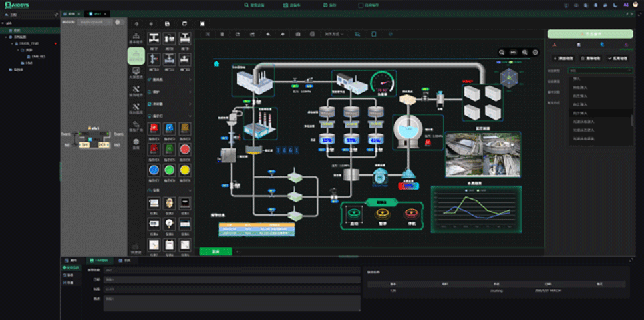Click the apply animation checkmark button
Image resolution: width=644 pixels, height=320 pixels.
pos(619,58)
